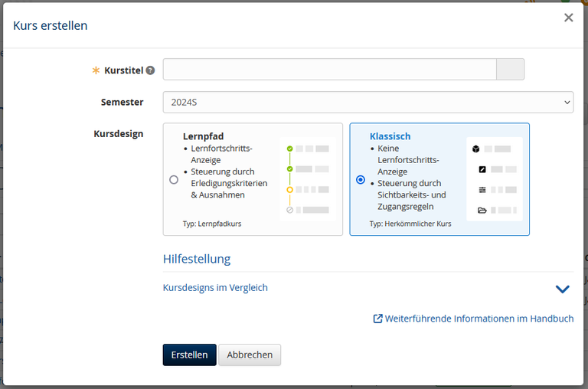Click the 'Typ: Herkömmlicher Kurs' text
Screen dimensions: 588x389
tap(410, 224)
